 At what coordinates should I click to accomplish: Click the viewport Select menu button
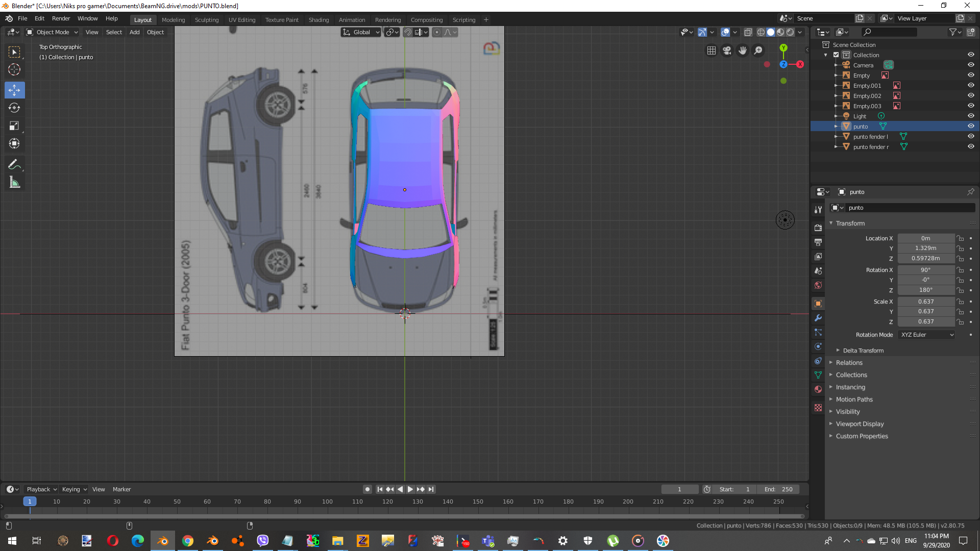(114, 32)
